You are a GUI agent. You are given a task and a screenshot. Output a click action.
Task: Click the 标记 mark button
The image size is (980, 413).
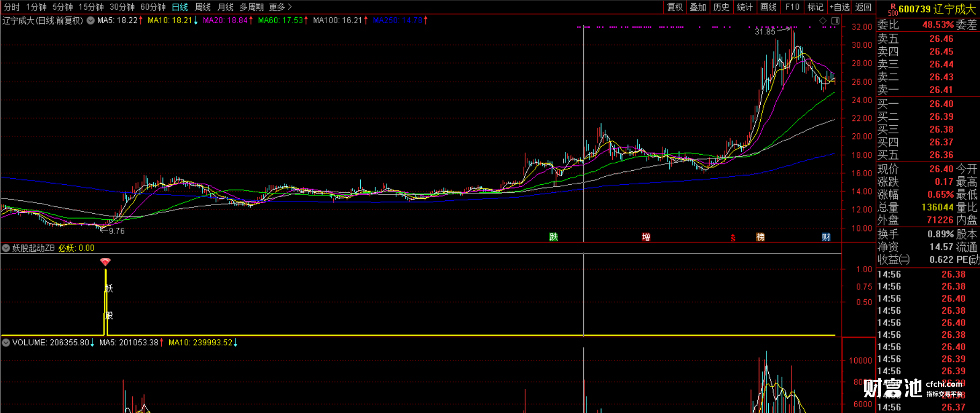click(816, 7)
